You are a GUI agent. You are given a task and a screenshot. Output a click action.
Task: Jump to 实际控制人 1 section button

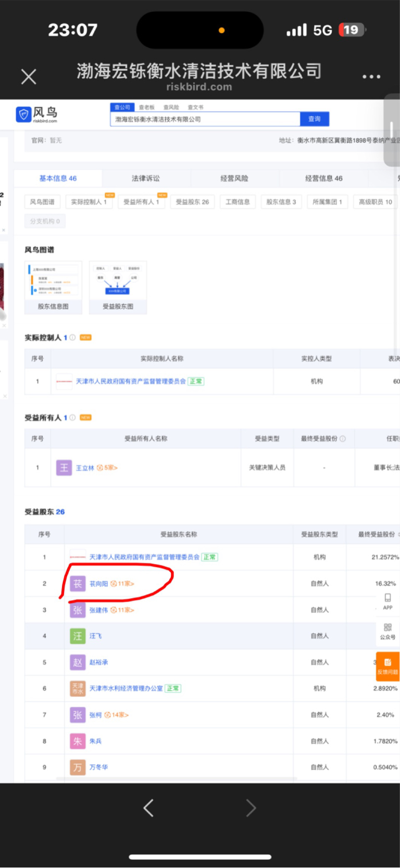(x=89, y=202)
